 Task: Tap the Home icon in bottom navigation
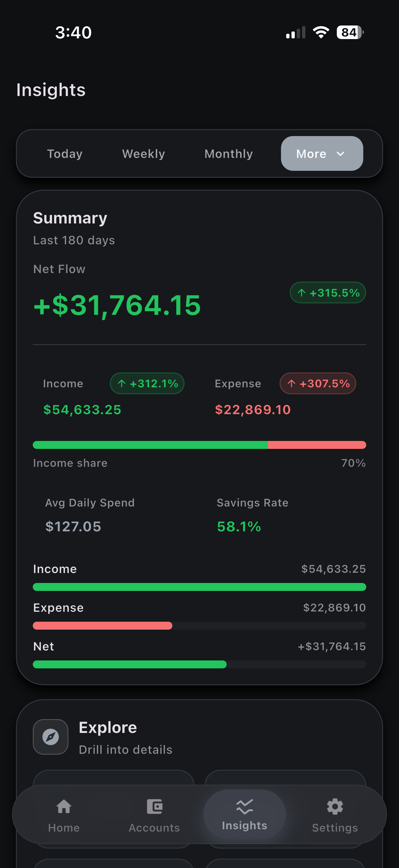coord(64,807)
